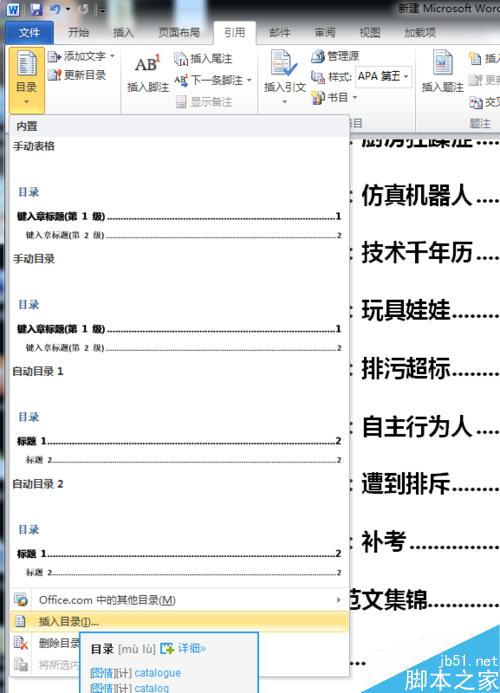Switch to the 视图 tab
500x693 pixels.
point(370,32)
